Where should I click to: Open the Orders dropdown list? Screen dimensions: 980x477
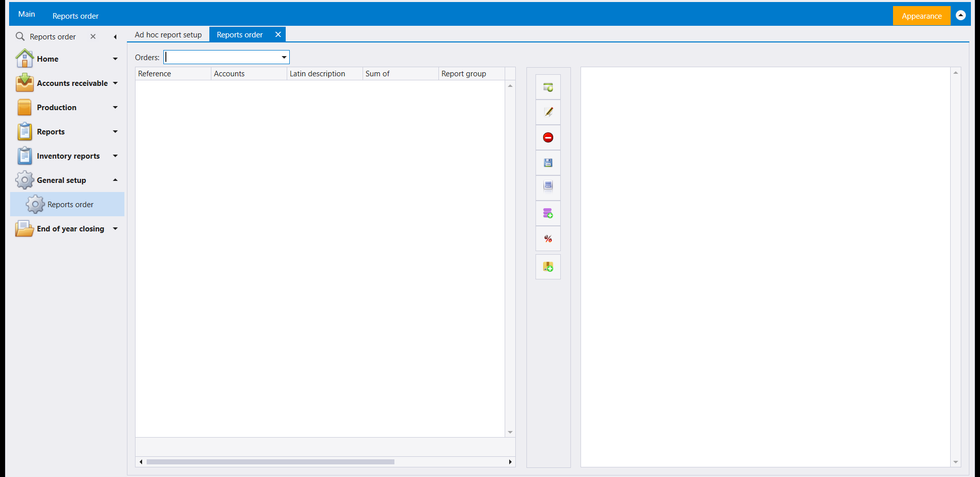point(284,57)
